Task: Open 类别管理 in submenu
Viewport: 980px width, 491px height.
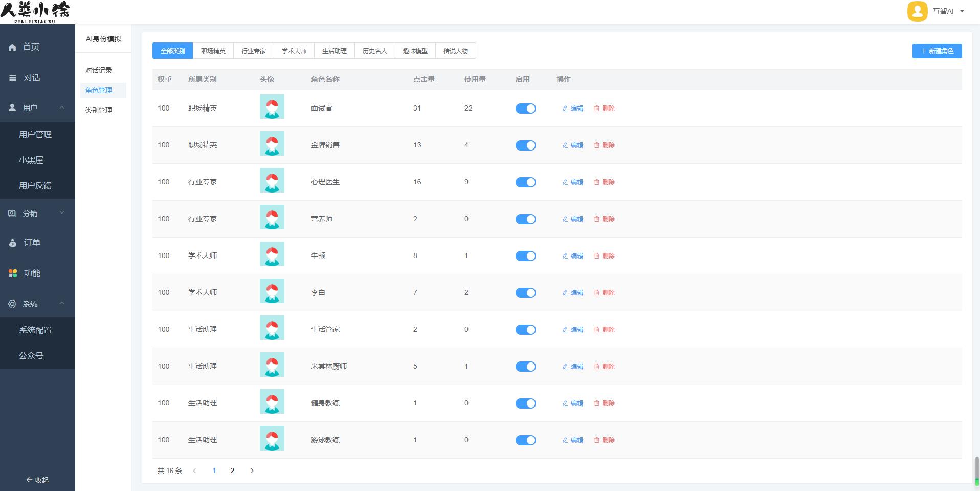Action: [99, 111]
